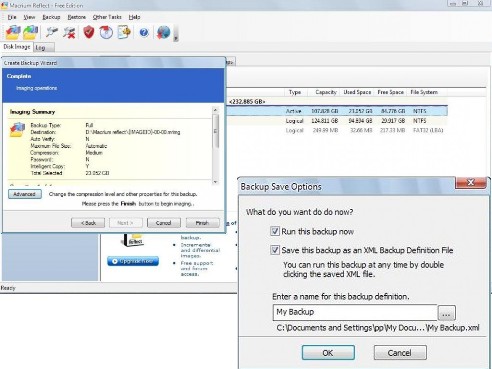Image resolution: width=492 pixels, height=369 pixels.
Task: Click the create disk image folder icon with red arrow
Action: pos(13,33)
